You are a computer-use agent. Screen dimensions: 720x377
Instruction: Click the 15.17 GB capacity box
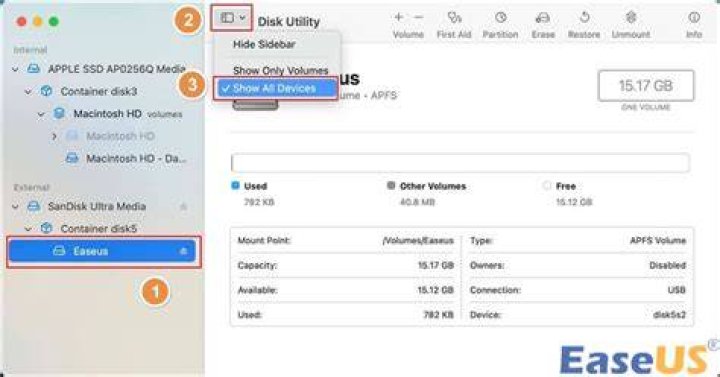tap(646, 85)
